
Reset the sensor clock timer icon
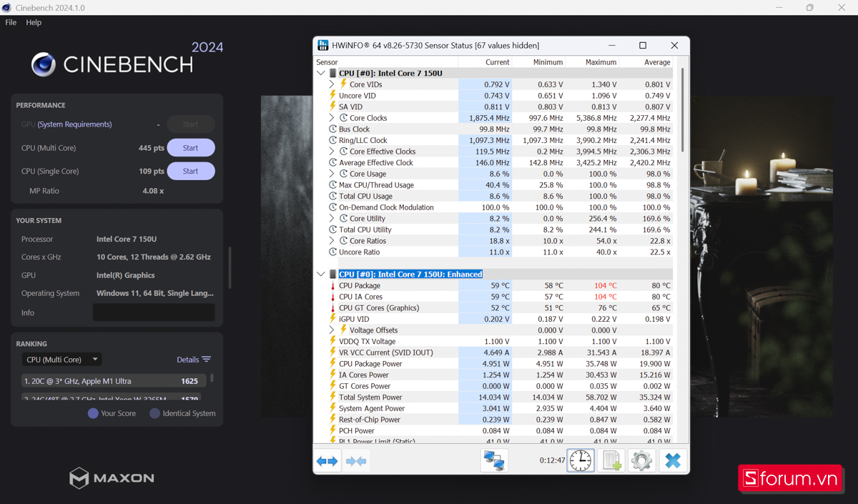(x=581, y=461)
